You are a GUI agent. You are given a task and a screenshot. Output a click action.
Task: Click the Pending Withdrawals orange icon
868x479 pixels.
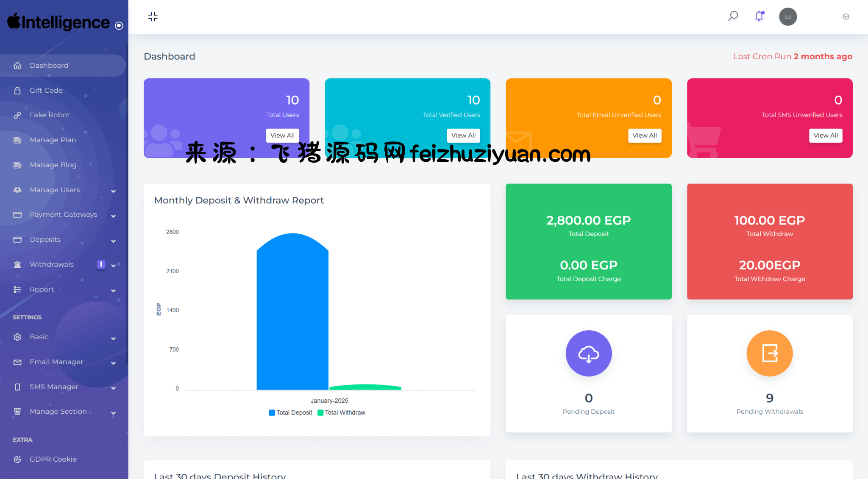769,353
